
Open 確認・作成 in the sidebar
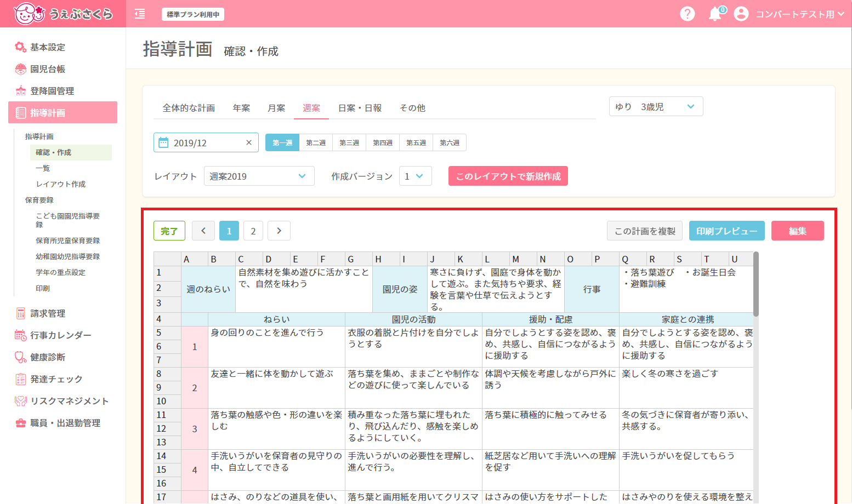[71, 152]
